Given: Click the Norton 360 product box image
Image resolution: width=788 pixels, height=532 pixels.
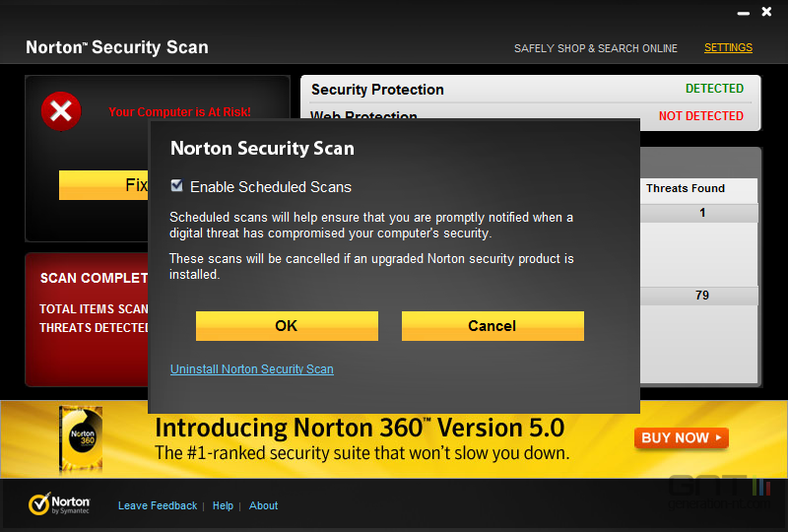Looking at the screenshot, I should [x=81, y=440].
